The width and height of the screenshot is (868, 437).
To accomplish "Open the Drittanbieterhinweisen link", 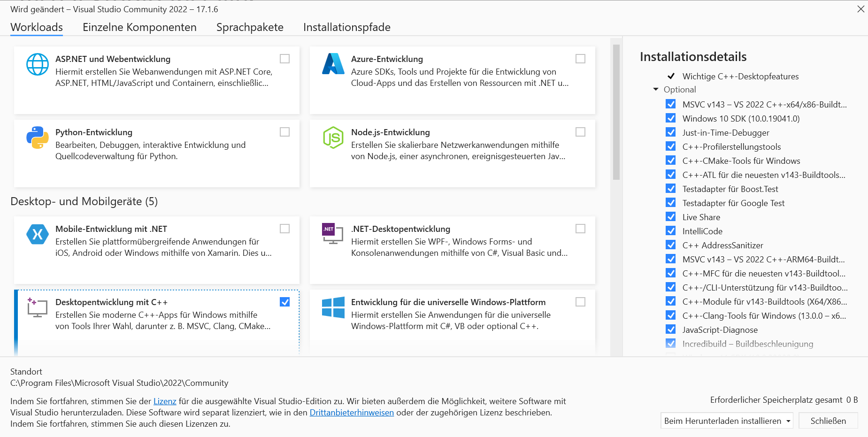I will pyautogui.click(x=352, y=413).
